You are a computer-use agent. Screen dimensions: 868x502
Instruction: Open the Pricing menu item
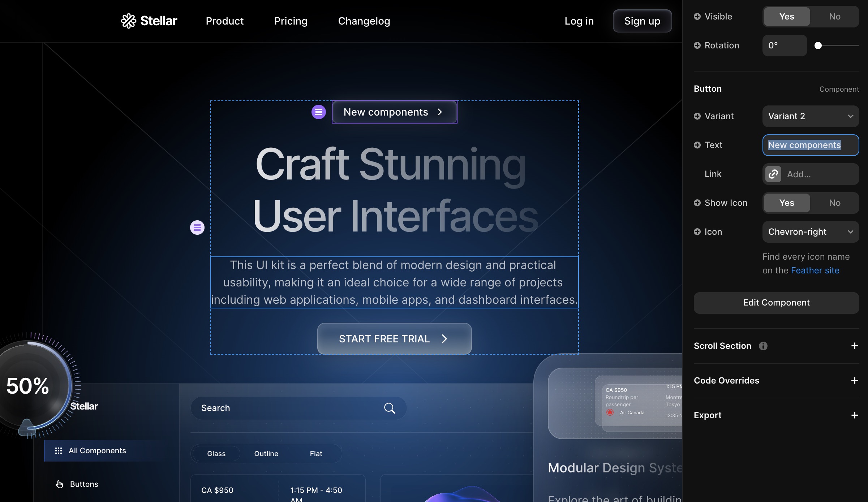(291, 21)
